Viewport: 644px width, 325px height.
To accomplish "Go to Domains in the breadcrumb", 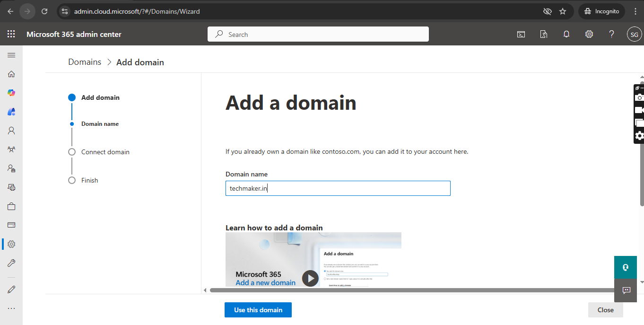I will 85,62.
